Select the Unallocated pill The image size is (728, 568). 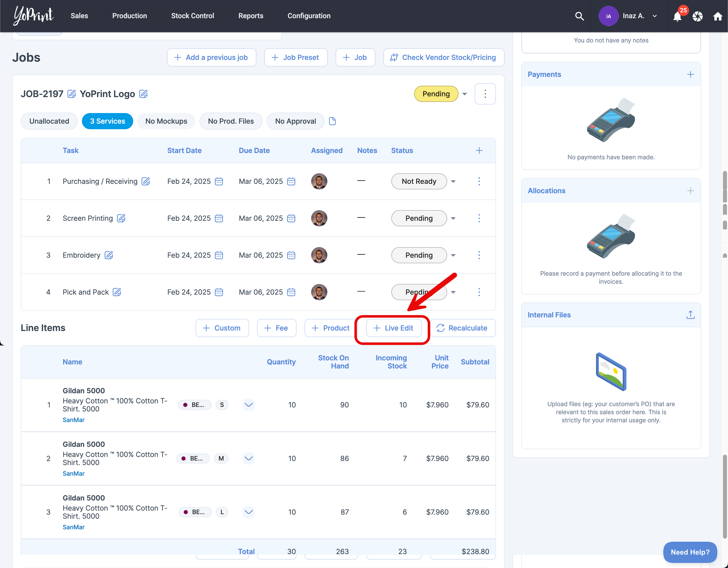point(49,121)
